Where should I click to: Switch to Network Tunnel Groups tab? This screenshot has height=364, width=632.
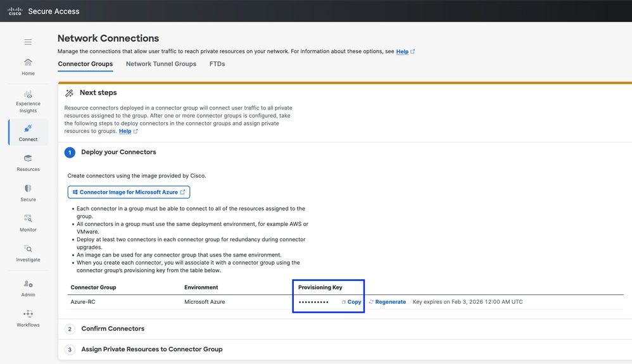pos(161,64)
